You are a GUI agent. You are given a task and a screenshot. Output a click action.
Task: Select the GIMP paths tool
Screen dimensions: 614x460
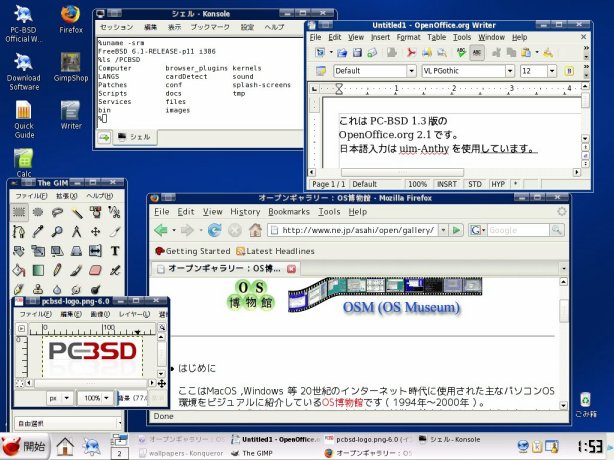tap(19, 231)
